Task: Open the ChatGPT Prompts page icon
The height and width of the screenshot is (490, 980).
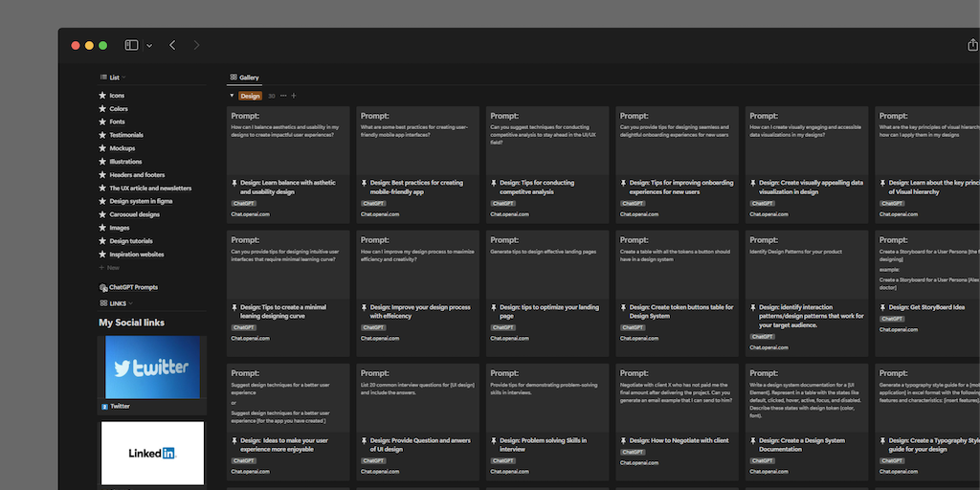Action: click(x=103, y=287)
